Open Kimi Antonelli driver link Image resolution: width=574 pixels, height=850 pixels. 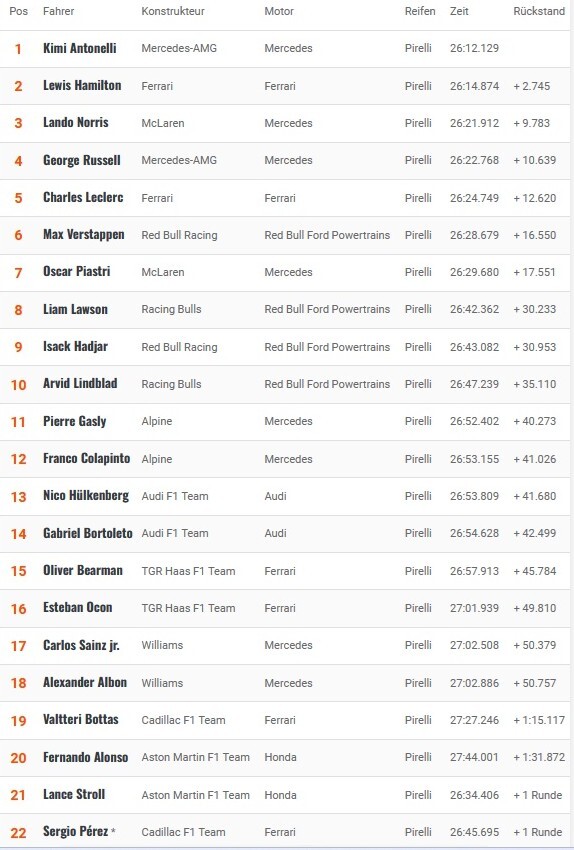(80, 48)
